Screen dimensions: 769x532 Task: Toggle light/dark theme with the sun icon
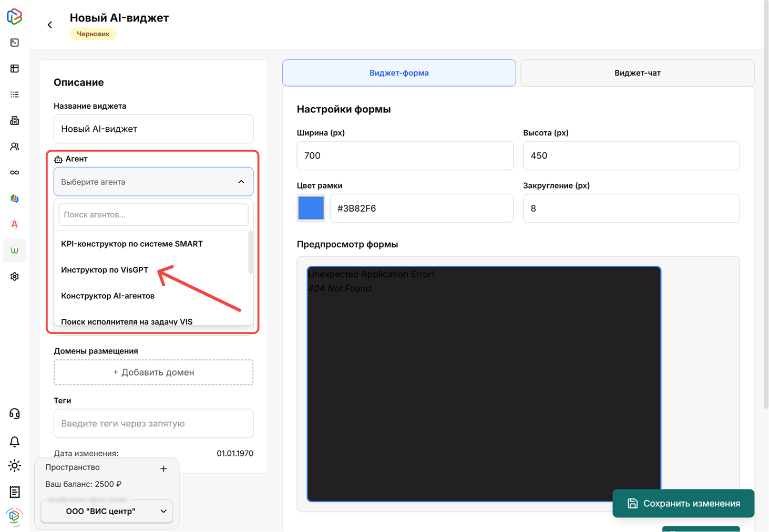15,466
